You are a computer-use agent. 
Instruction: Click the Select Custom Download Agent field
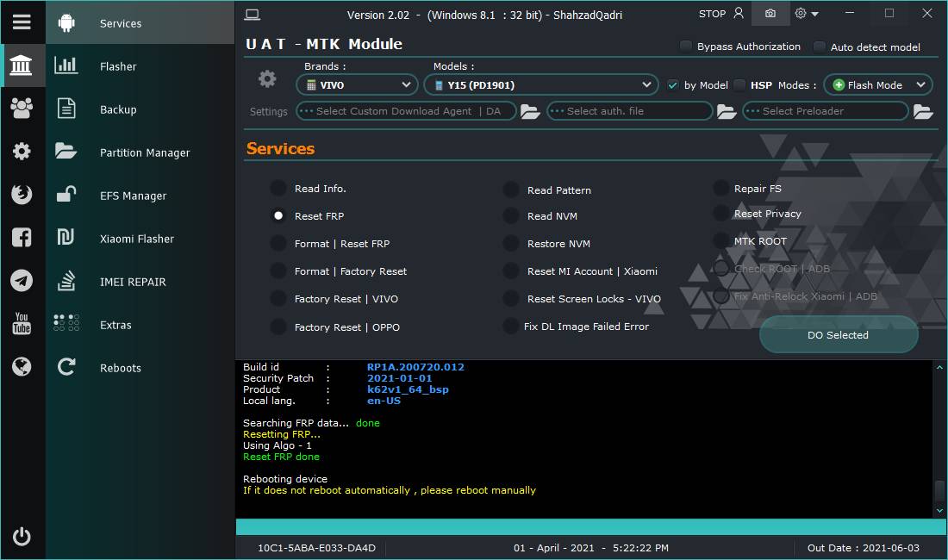406,111
